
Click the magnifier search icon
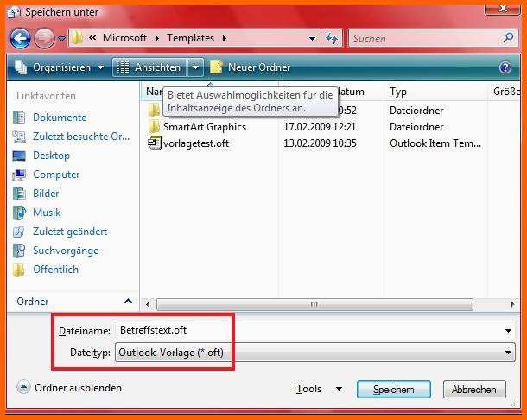point(508,38)
